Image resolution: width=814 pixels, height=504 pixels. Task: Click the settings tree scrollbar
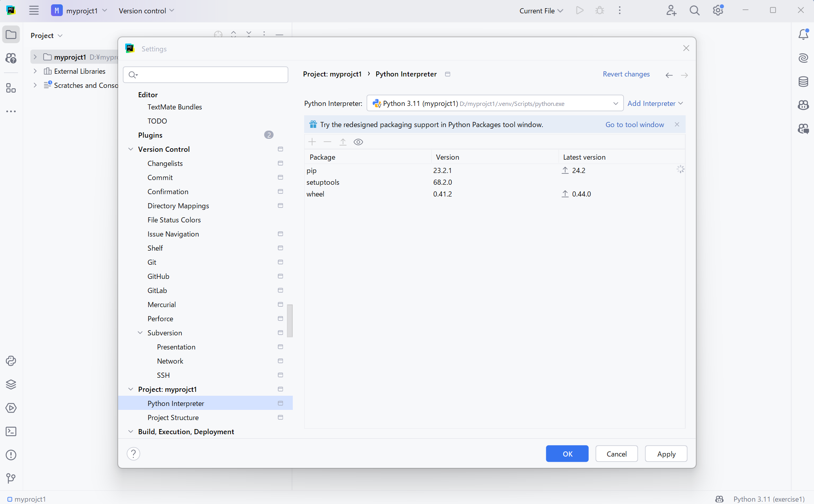pyautogui.click(x=290, y=320)
